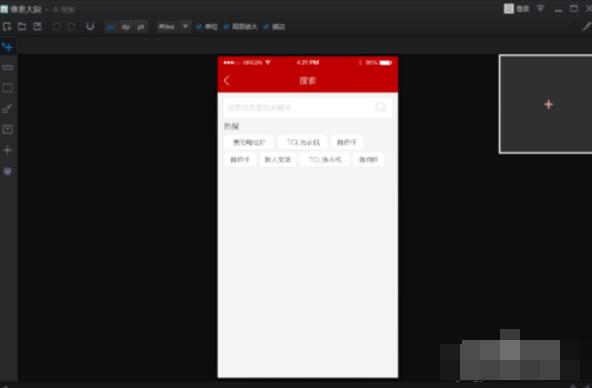Click the user avatar icon top right
The width and height of the screenshot is (592, 388).
pyautogui.click(x=509, y=8)
